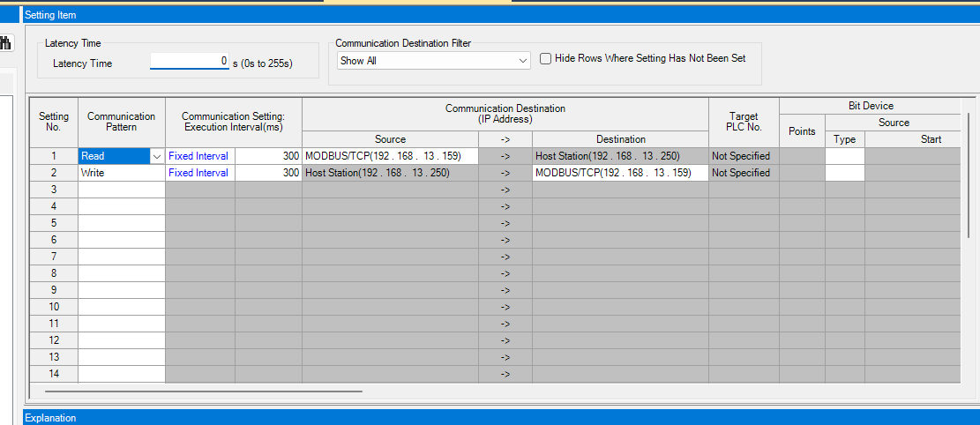The height and width of the screenshot is (425, 980).
Task: Click the Setting No. column header
Action: (53, 122)
